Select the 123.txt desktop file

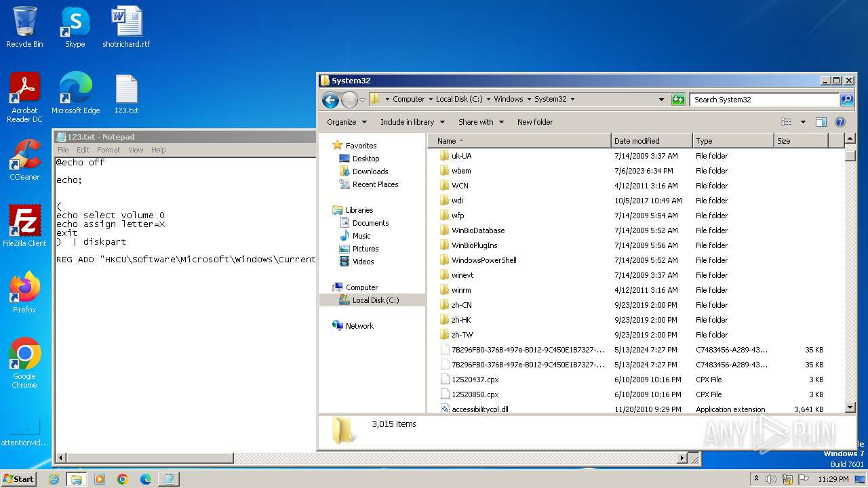coord(126,94)
